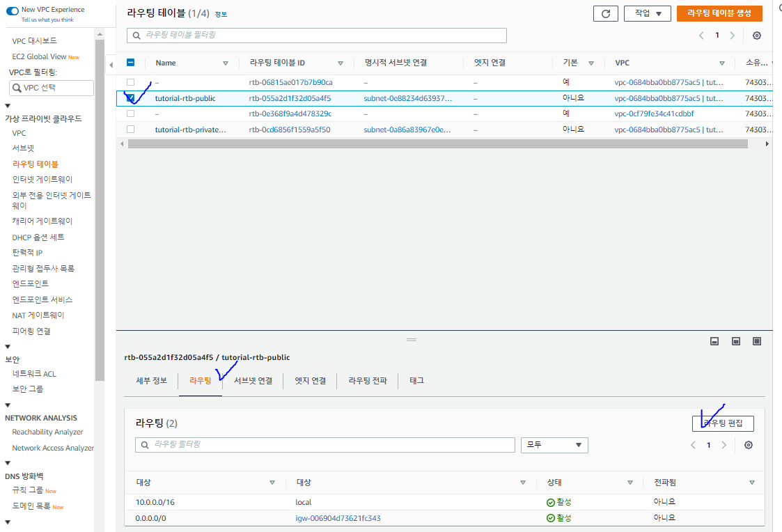Open the 라우팅 전파 tab

pyautogui.click(x=368, y=380)
